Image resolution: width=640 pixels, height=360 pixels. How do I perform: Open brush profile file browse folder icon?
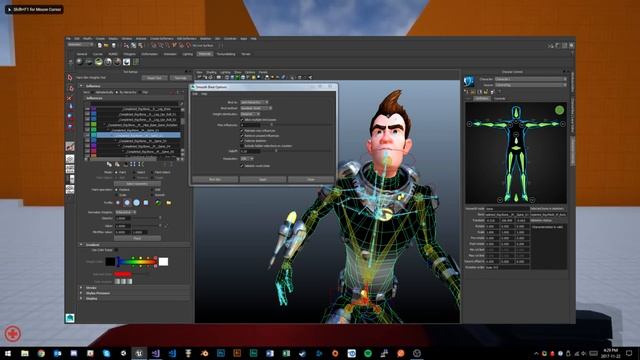169,202
